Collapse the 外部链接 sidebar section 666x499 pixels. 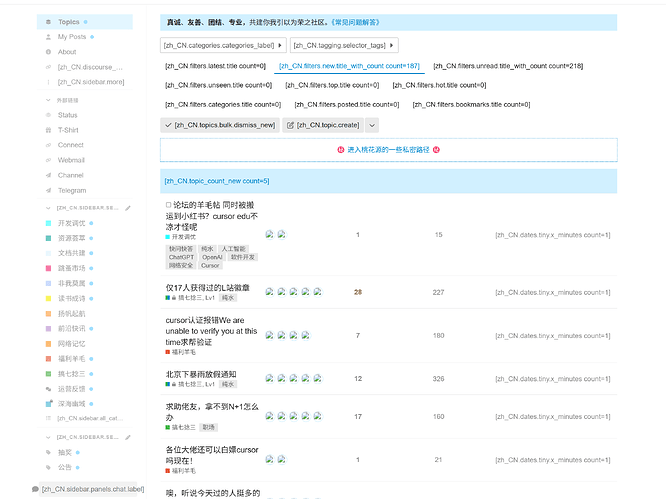[x=48, y=100]
